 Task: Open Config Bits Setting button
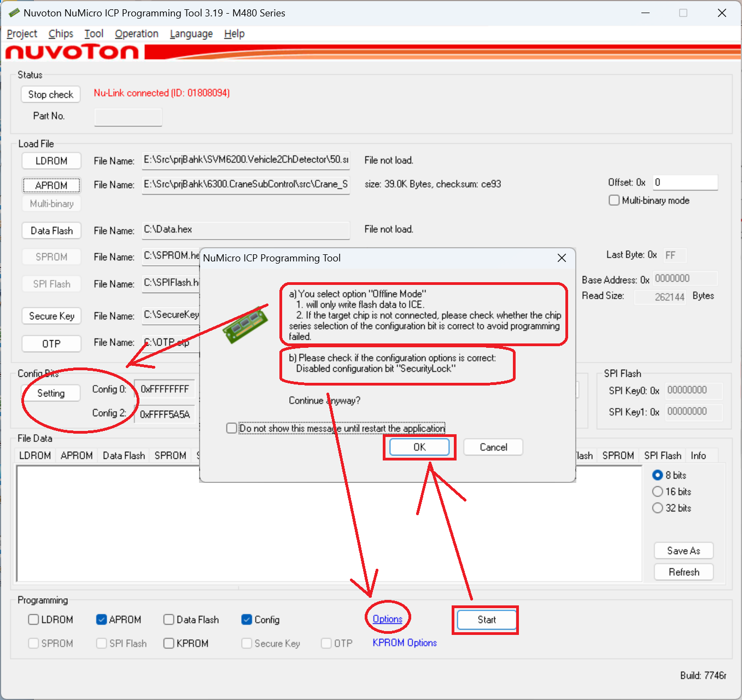click(x=51, y=393)
